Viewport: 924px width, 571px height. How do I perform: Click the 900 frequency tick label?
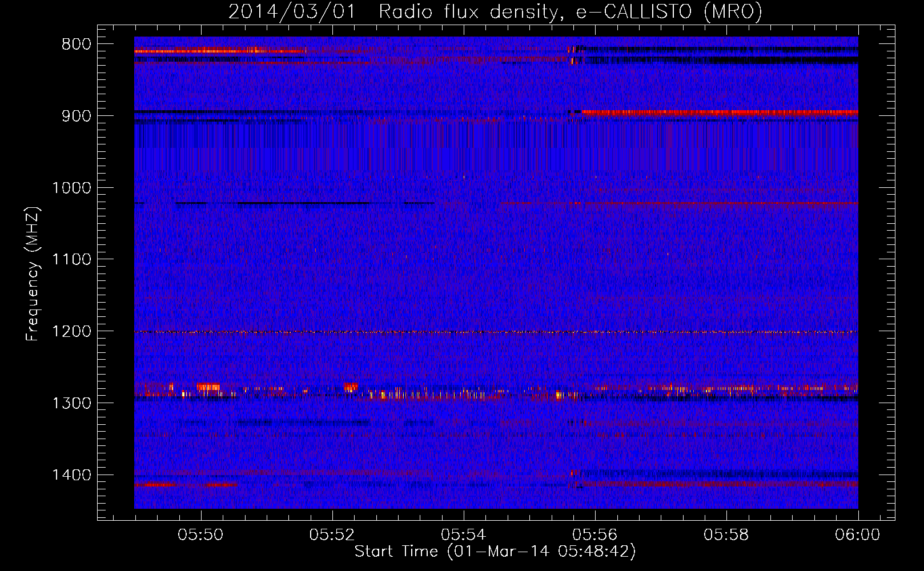pyautogui.click(x=77, y=116)
